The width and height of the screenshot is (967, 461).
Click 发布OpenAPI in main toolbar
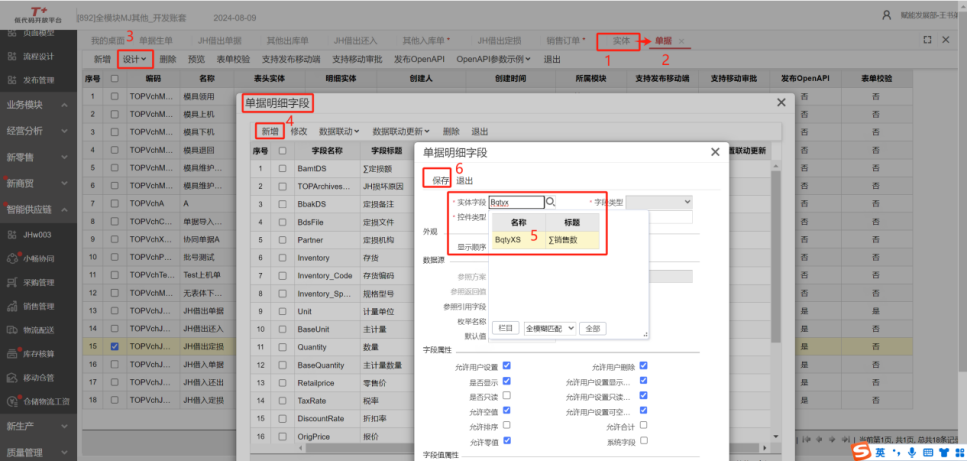pos(419,60)
